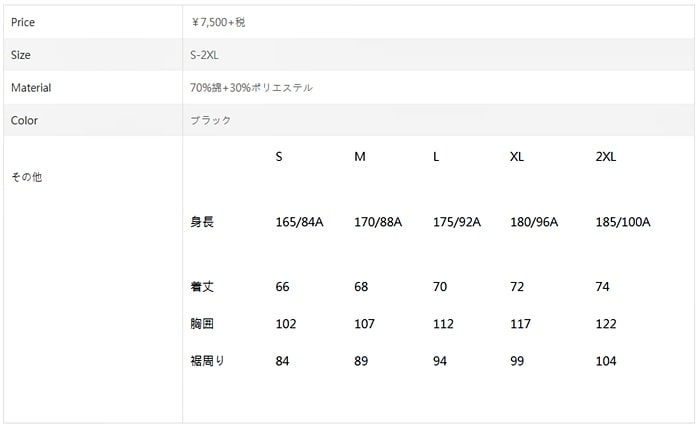Select the 70%綿+30%ポリエステル material text
Viewport: 700px width, 427px height.
pyautogui.click(x=251, y=88)
